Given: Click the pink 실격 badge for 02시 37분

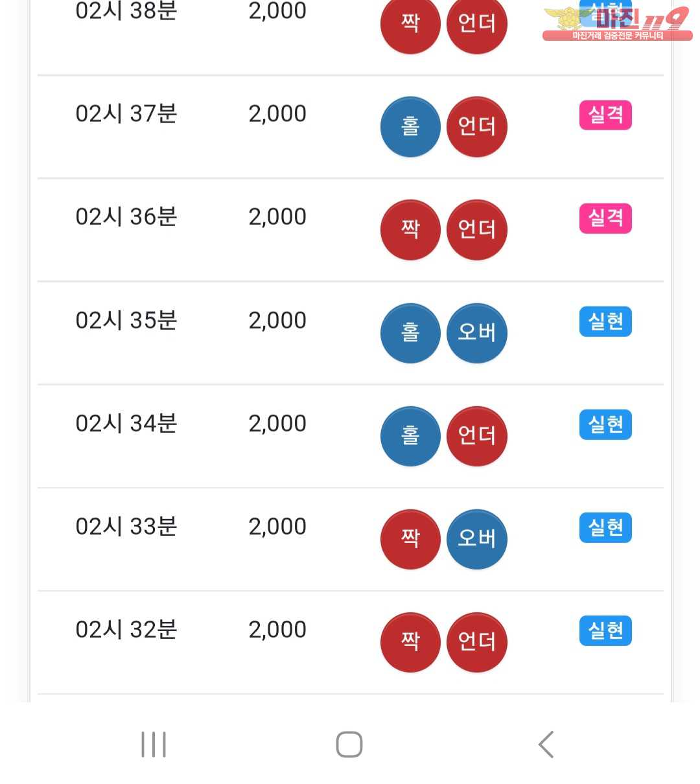Looking at the screenshot, I should point(605,115).
